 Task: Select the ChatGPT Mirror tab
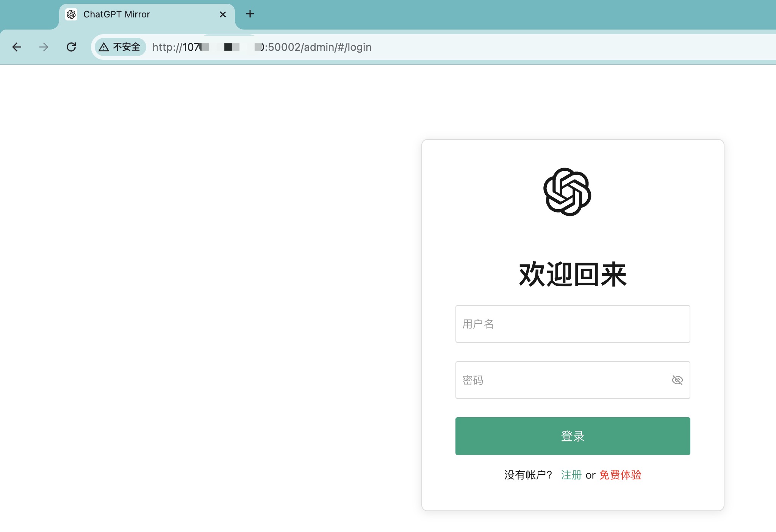[147, 14]
